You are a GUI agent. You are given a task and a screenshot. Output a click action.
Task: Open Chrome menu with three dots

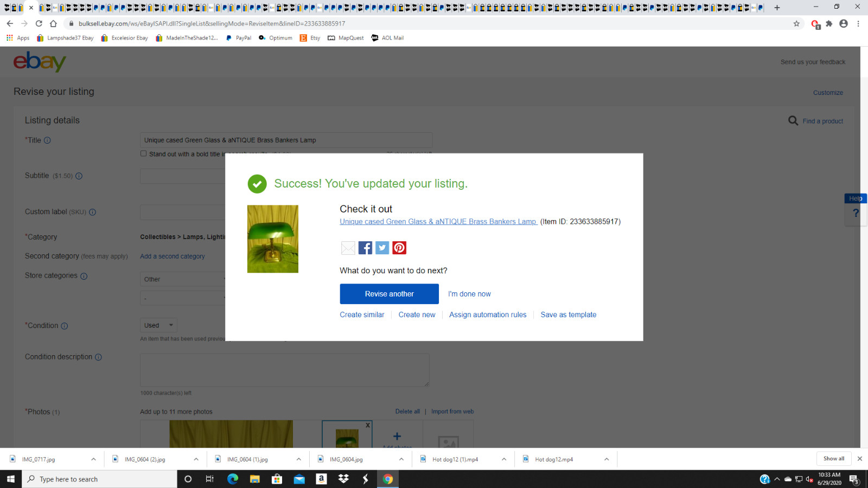[858, 23]
